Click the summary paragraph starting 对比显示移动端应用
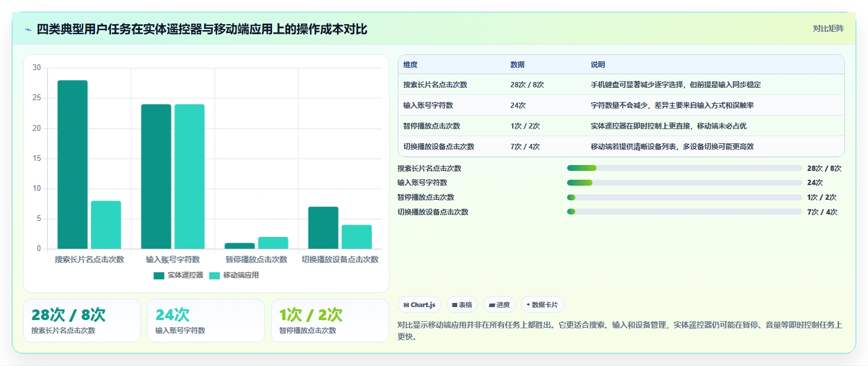This screenshot has height=366, width=868. pos(620,331)
